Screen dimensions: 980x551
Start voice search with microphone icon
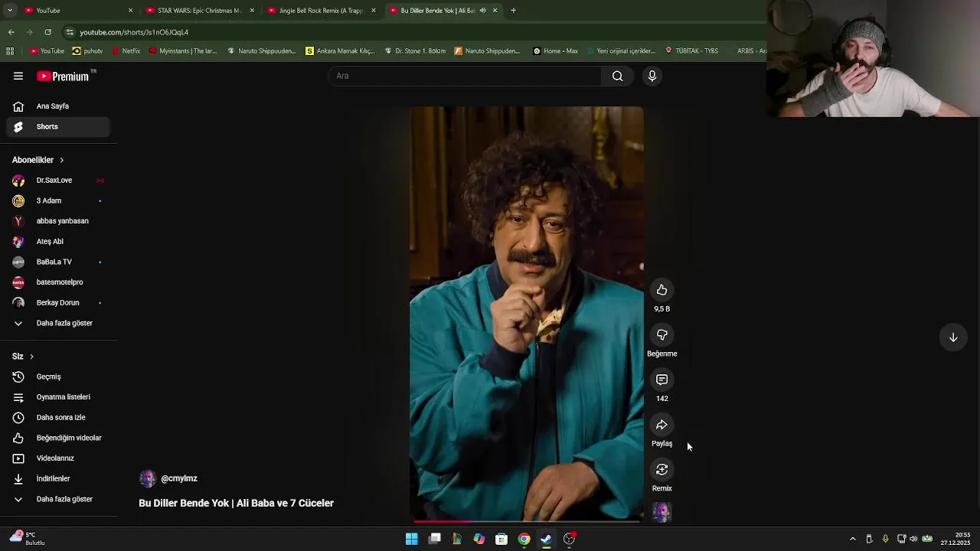[652, 76]
